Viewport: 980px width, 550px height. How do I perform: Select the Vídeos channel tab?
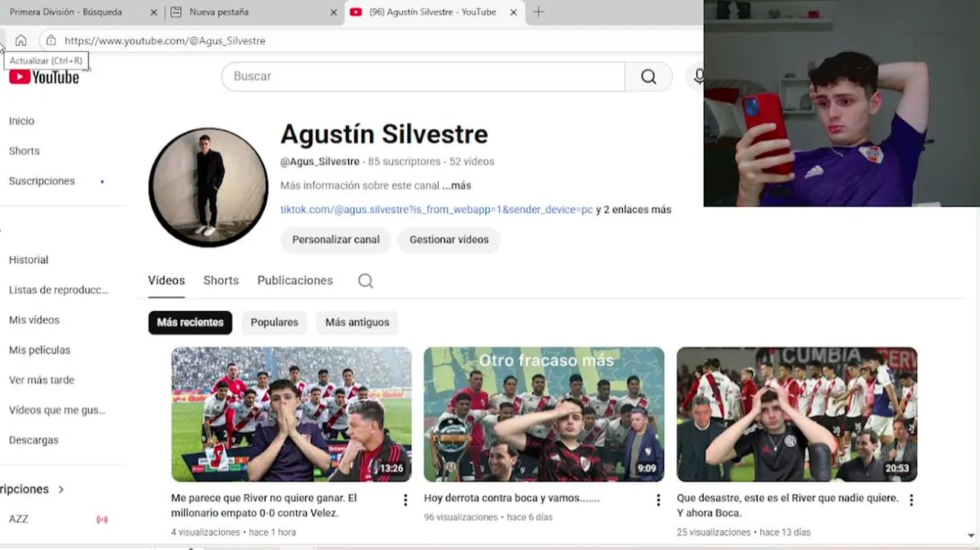tap(166, 280)
